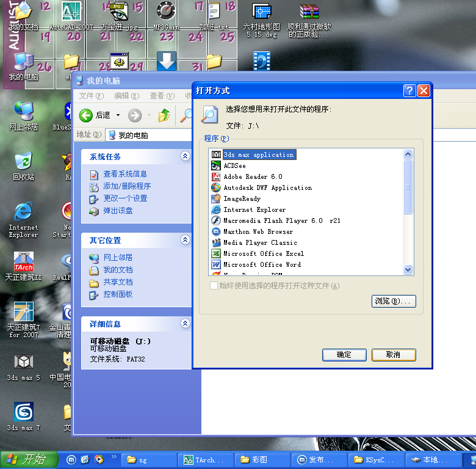Select Microsoft Office Word entry

pyautogui.click(x=262, y=264)
